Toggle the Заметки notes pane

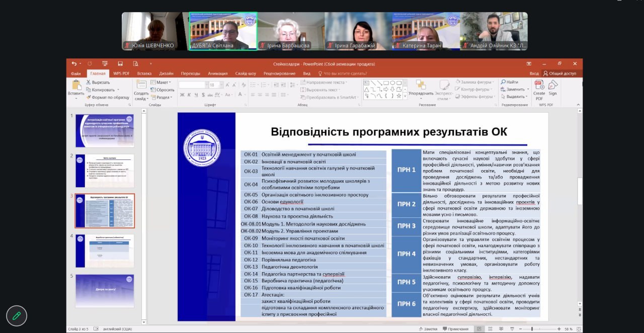point(428,329)
